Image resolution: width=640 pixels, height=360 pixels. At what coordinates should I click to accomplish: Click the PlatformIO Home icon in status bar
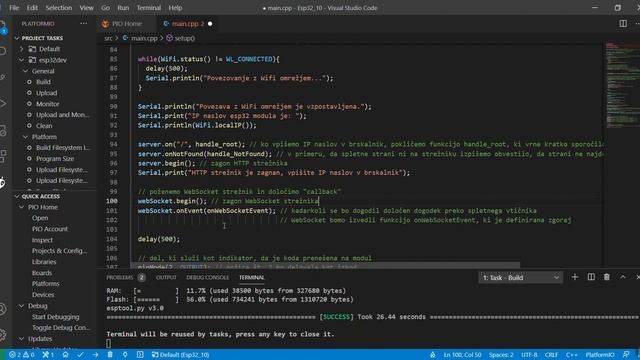(x=65, y=355)
